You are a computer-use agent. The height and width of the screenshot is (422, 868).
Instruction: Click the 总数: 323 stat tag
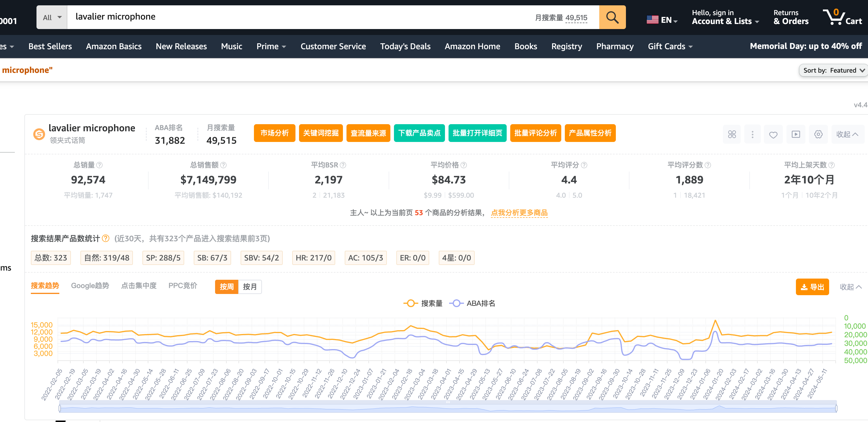pos(50,258)
